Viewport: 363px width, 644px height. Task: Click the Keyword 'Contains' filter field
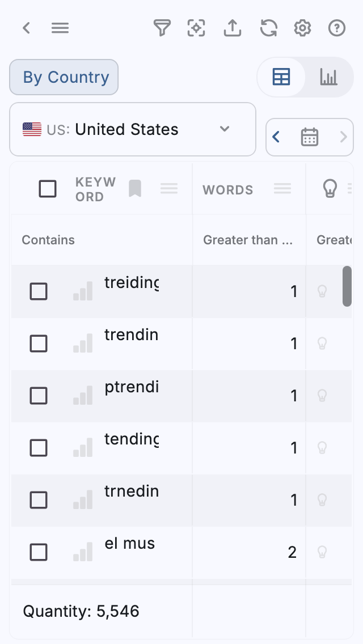(101, 240)
